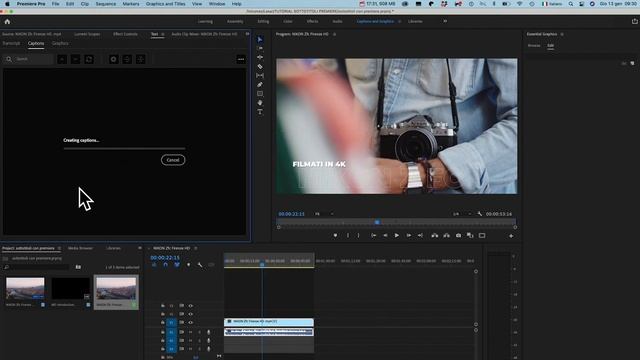Select the Pen tool
Image resolution: width=640 pixels, height=360 pixels.
click(x=260, y=84)
